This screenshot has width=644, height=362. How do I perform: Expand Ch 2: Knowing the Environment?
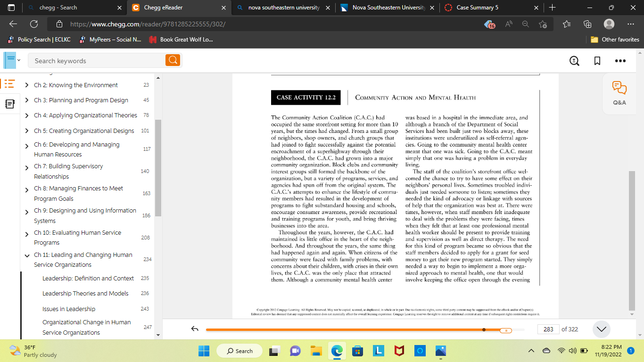pos(27,85)
